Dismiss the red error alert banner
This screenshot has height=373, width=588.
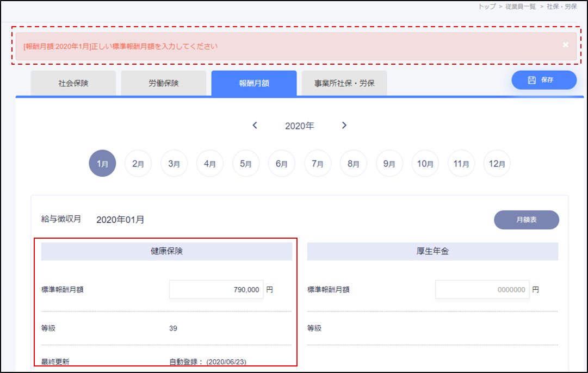(565, 45)
